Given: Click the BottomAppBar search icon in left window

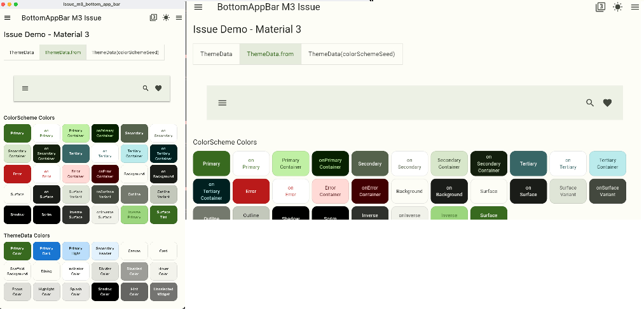Looking at the screenshot, I should (146, 88).
